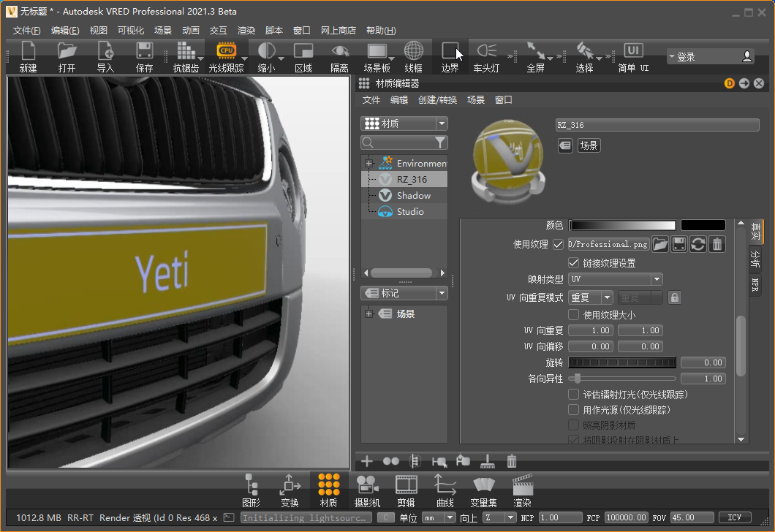Delete material with bottom trash icon

point(512,461)
